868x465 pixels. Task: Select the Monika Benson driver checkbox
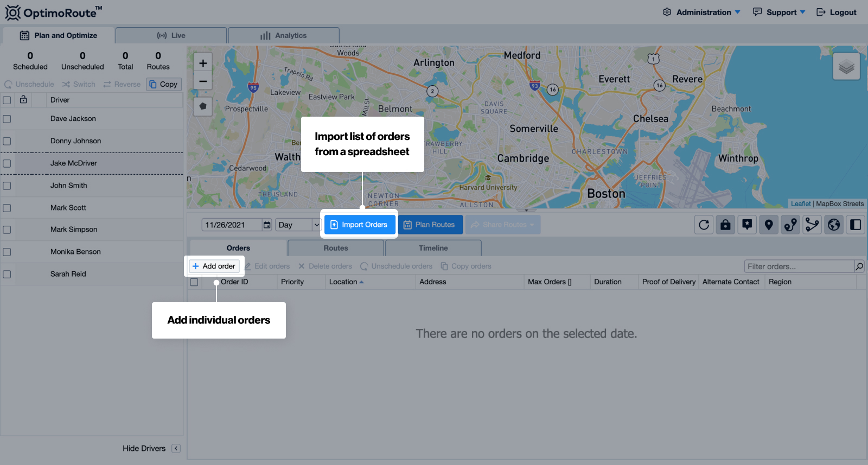click(7, 252)
